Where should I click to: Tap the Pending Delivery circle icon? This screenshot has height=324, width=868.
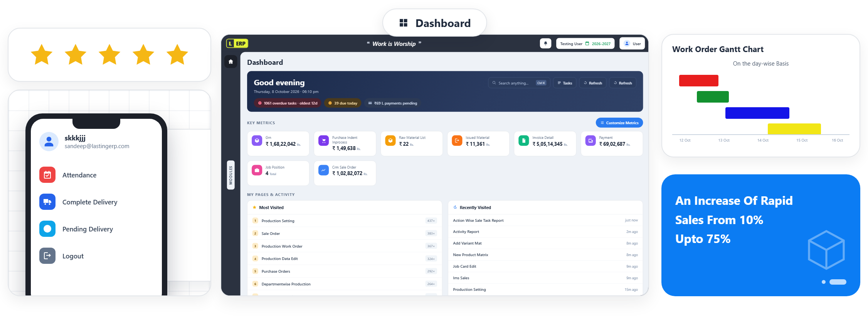point(47,229)
